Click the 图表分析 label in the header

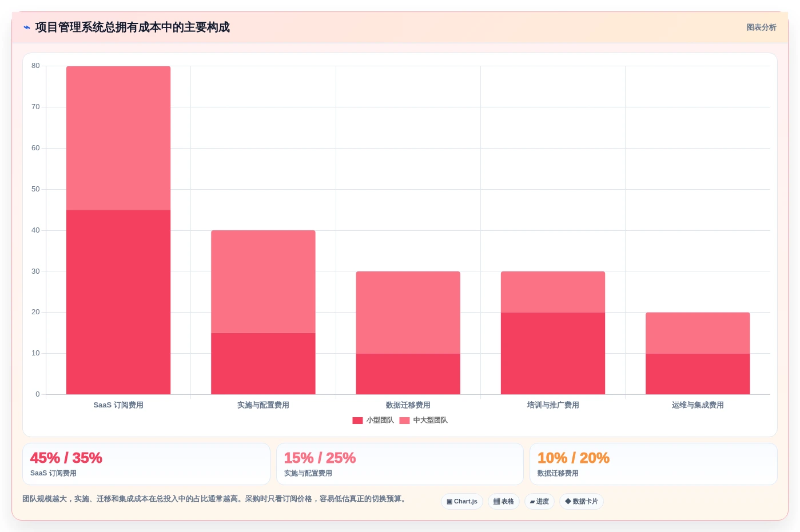pyautogui.click(x=761, y=27)
